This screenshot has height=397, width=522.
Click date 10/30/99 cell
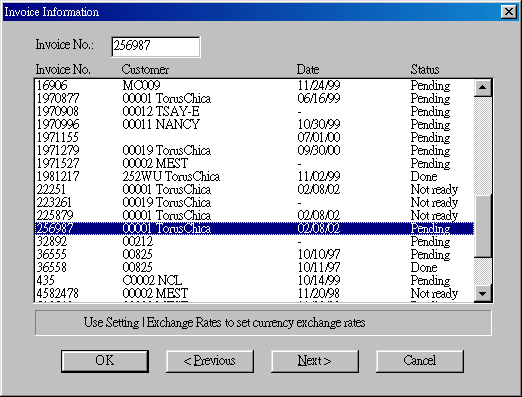coord(319,124)
